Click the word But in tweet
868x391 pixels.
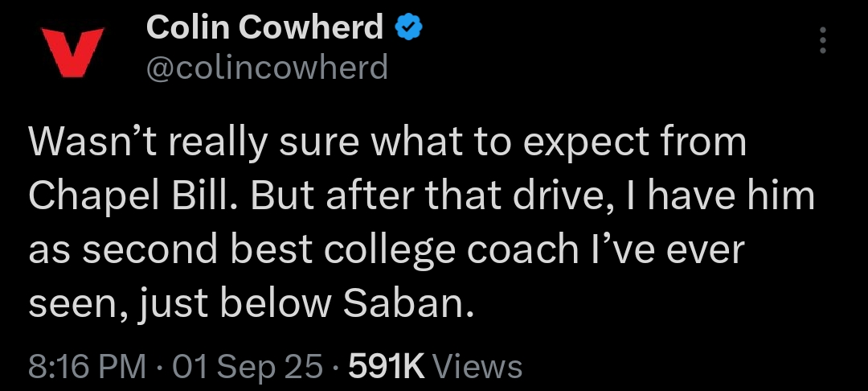[282, 196]
